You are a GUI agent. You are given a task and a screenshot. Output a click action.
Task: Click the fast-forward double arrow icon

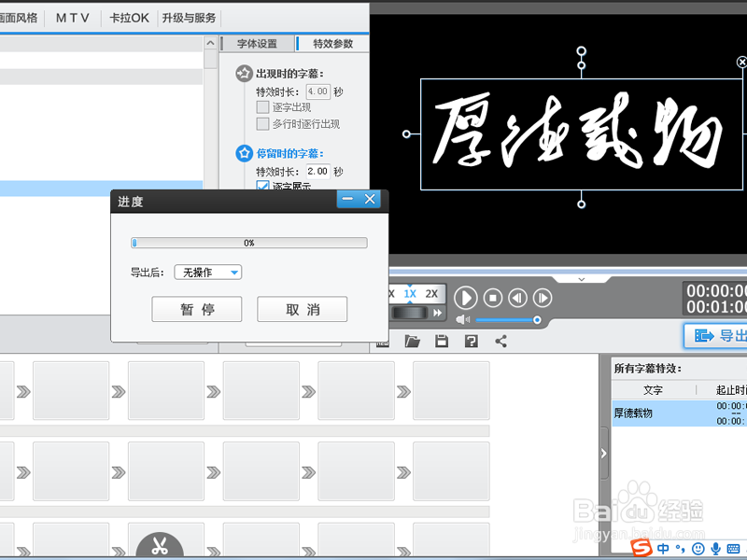click(437, 313)
